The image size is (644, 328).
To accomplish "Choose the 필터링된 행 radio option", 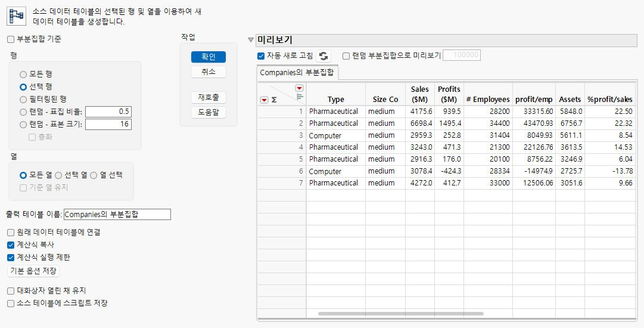I will pos(23,99).
